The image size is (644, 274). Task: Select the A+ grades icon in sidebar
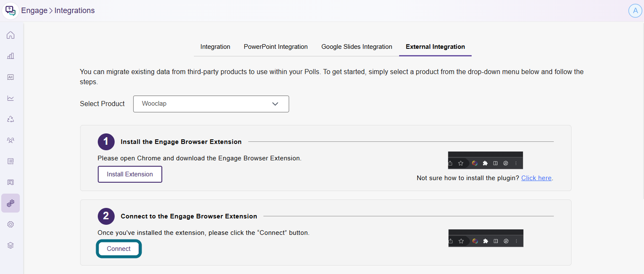point(11,77)
